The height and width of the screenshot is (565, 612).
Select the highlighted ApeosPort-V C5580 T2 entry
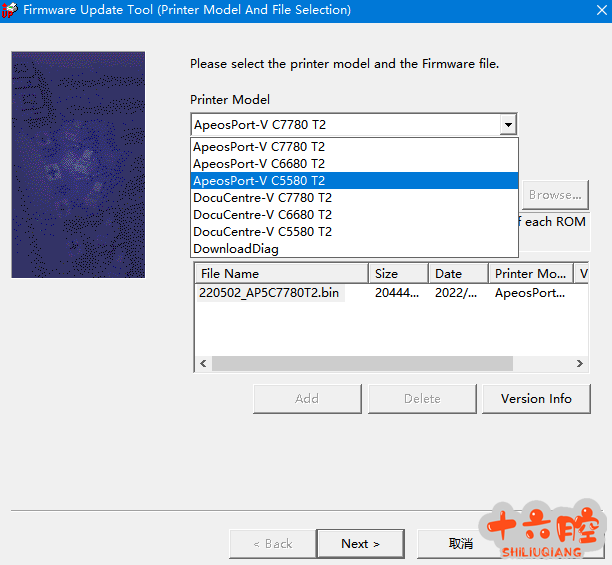(259, 181)
